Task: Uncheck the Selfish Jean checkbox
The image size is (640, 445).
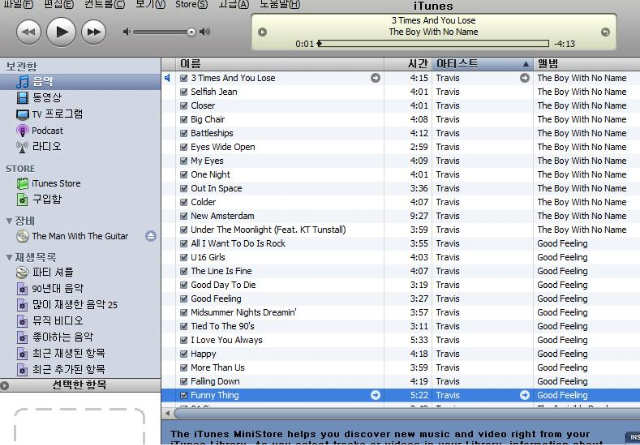Action: pos(184,92)
